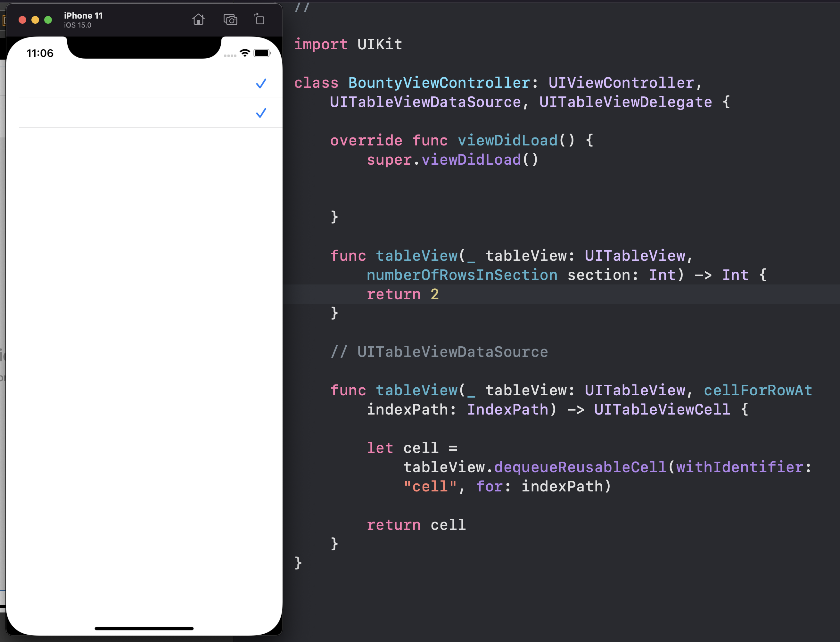
Task: Zoom the simulator with green button
Action: click(48, 20)
